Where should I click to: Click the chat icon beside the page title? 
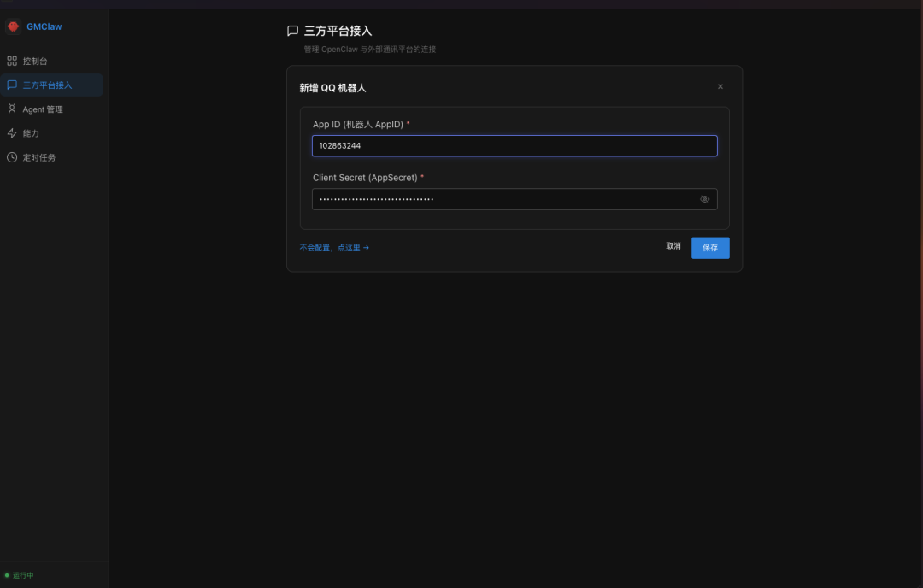[292, 31]
